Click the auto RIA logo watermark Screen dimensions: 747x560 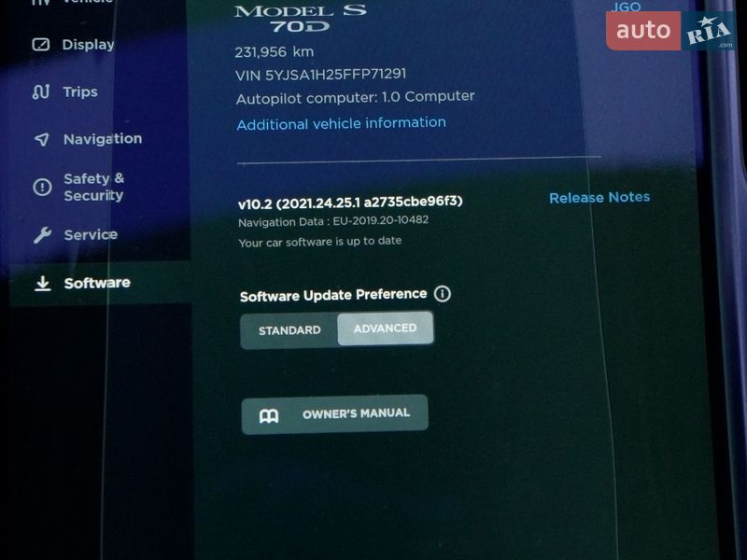(x=669, y=32)
